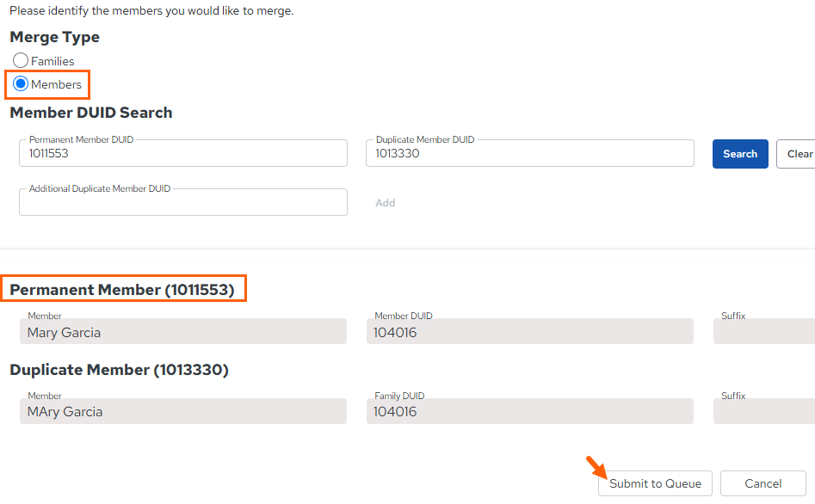The height and width of the screenshot is (504, 815).
Task: Click the Additional Duplicate Member DUID field
Action: click(183, 202)
